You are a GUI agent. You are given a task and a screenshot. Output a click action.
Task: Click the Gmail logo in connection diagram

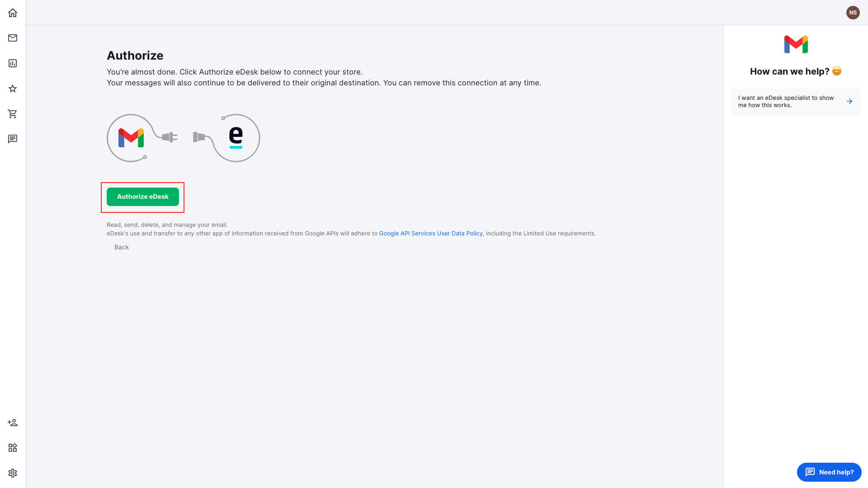coord(131,138)
